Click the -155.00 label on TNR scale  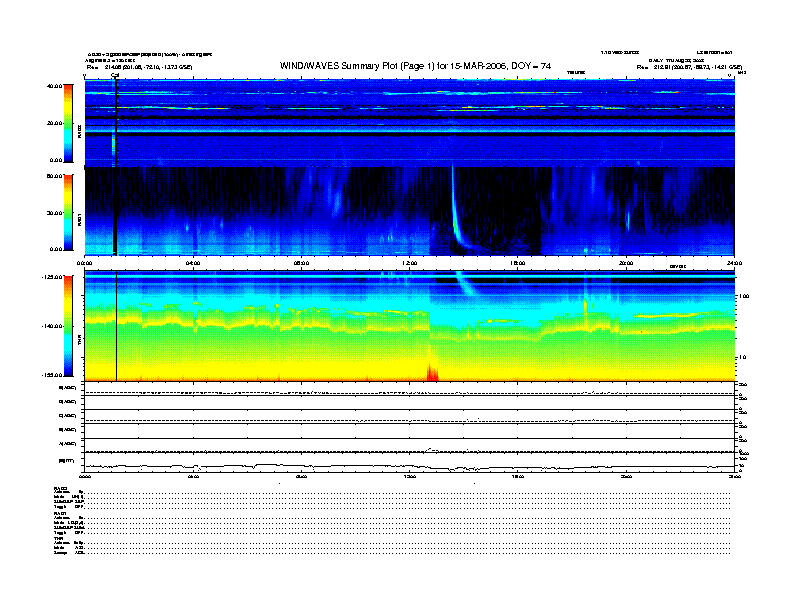point(53,375)
